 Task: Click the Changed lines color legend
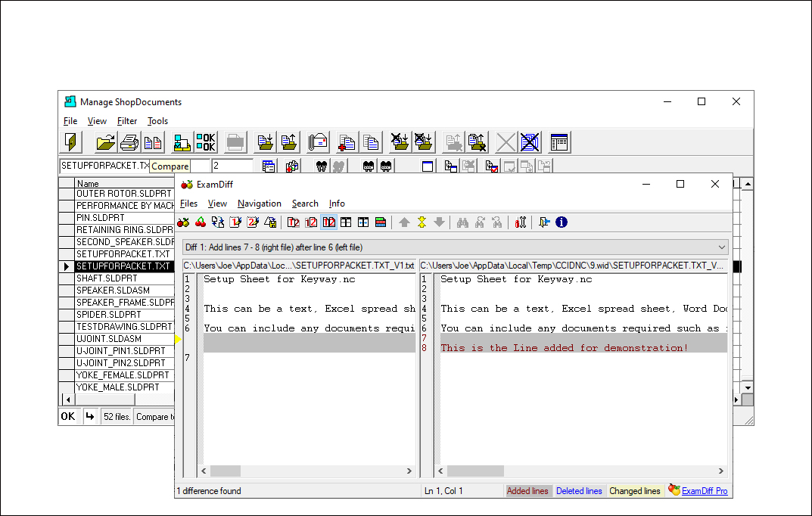coord(635,490)
